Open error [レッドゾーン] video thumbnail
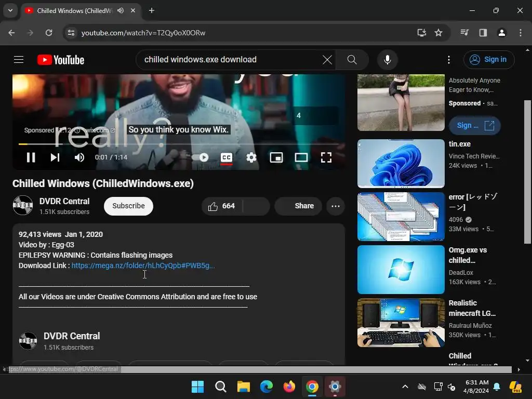Viewport: 532px width, 399px height. coord(401,217)
